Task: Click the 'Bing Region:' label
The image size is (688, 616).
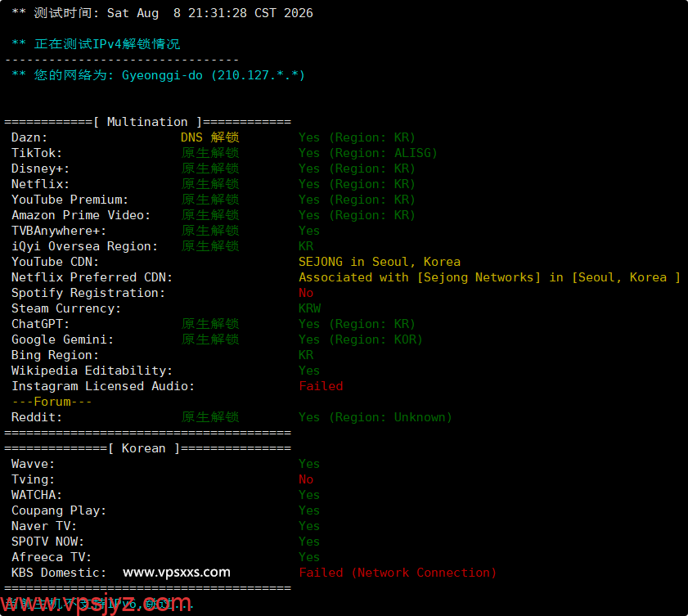Action: (x=55, y=355)
